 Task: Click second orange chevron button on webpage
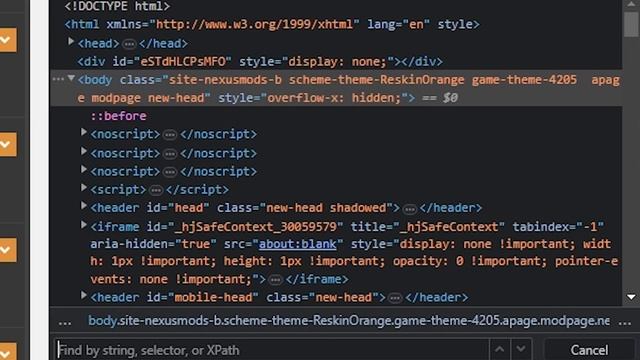tap(7, 144)
